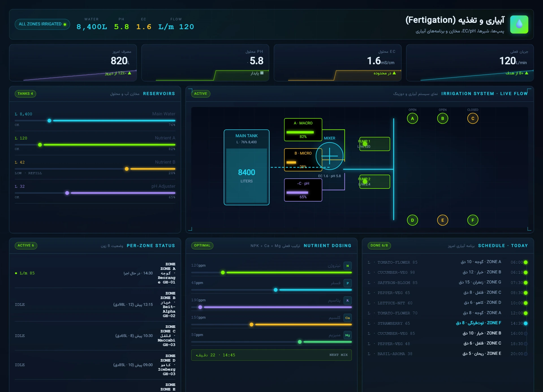Click the Active badge in Irrigation System

201,94
